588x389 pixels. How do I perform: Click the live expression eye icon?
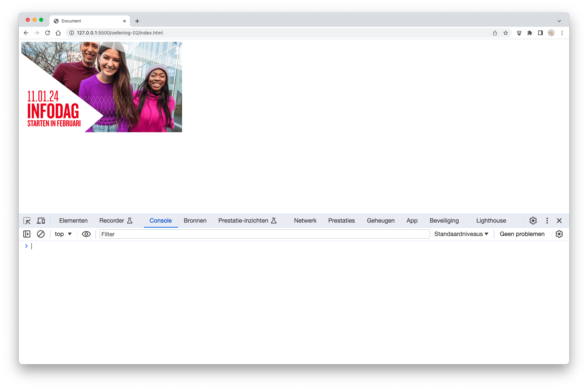86,234
